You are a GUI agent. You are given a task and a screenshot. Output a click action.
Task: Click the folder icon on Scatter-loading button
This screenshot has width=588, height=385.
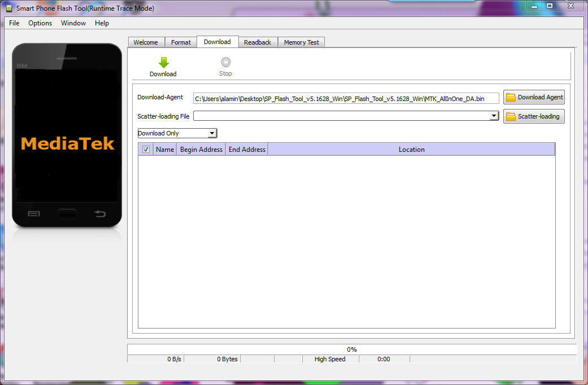point(511,117)
